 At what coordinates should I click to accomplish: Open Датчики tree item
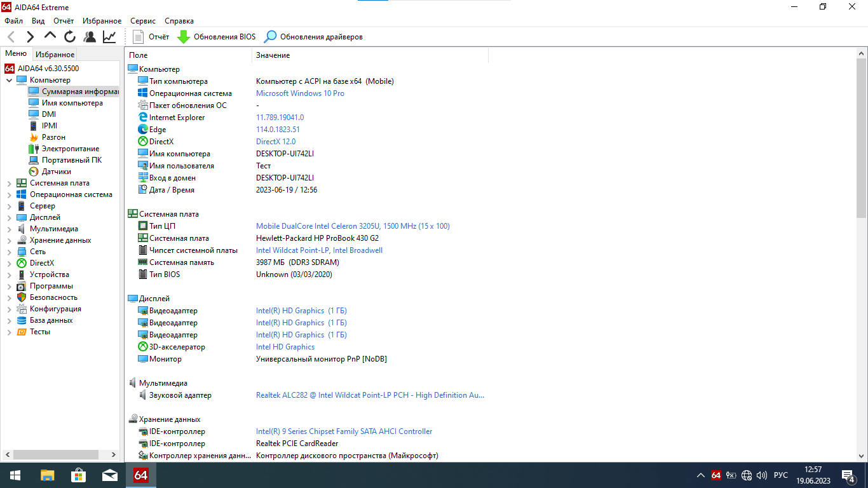click(x=50, y=172)
